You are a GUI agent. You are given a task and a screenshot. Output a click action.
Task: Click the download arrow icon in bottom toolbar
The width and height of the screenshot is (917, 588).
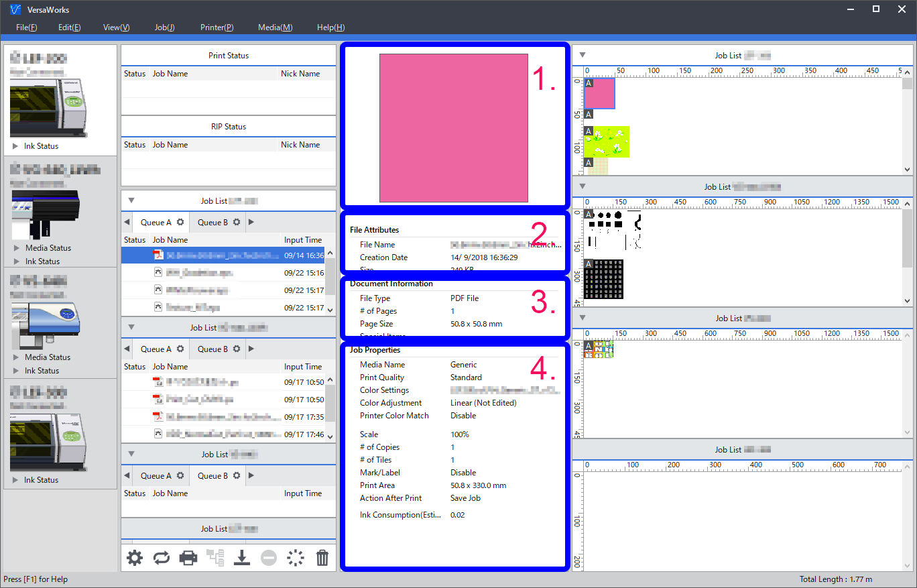coord(241,558)
